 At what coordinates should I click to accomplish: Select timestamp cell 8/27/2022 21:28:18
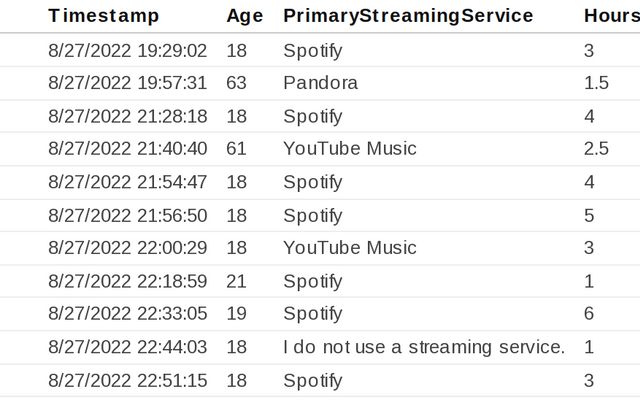pos(127,116)
